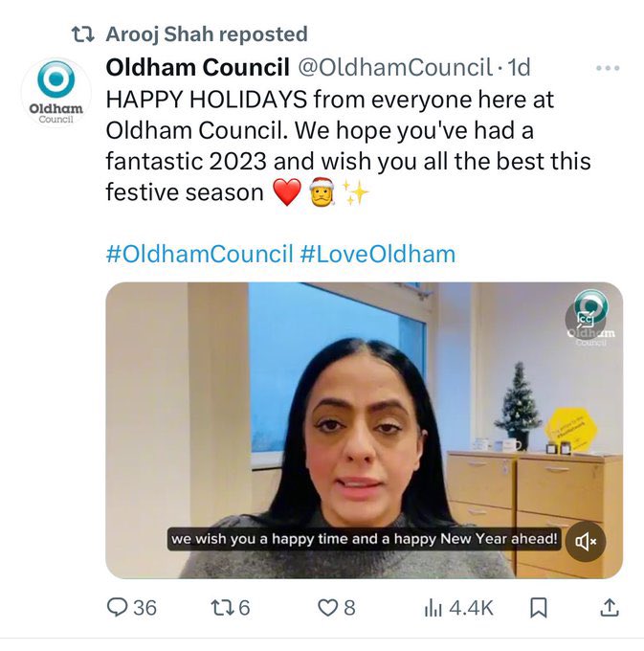Viewport: 644px width, 651px height.
Task: Bookmark the Oldham Council tweet
Action: click(539, 607)
